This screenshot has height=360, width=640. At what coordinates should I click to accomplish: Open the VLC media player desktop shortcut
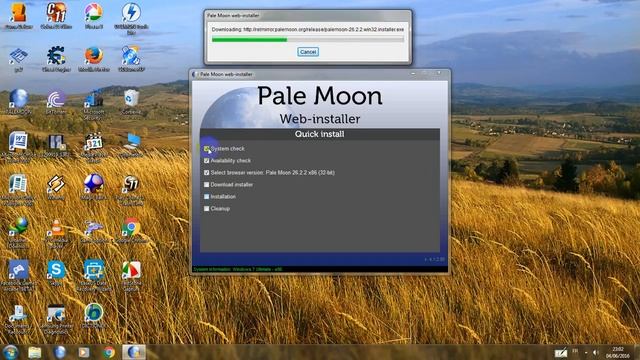56,233
